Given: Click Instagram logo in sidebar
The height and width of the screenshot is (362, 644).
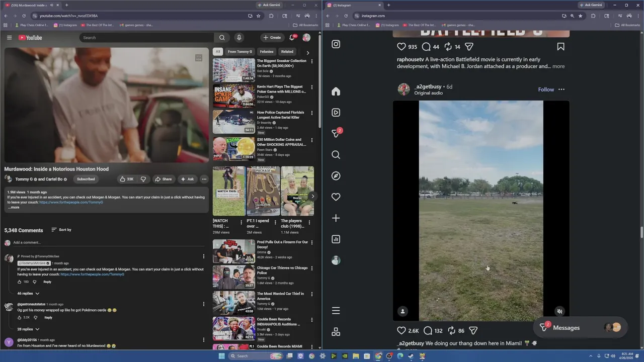Looking at the screenshot, I should click(336, 44).
